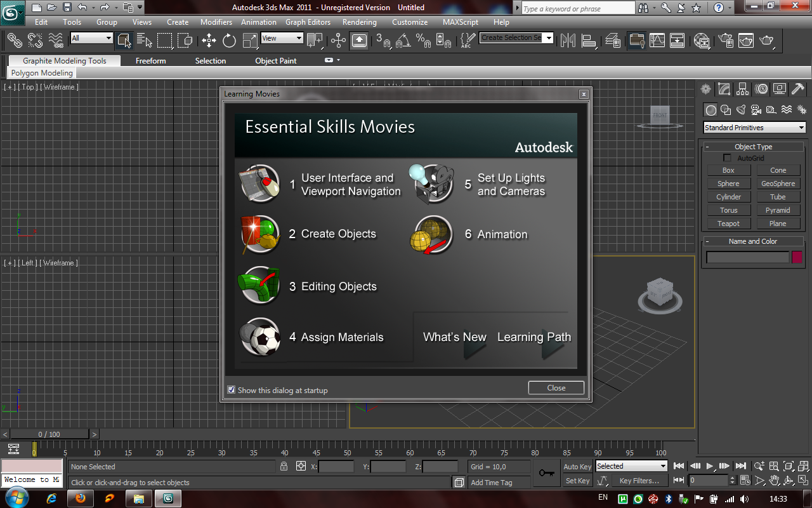The image size is (812, 508).
Task: Click the Align tool icon
Action: point(589,40)
